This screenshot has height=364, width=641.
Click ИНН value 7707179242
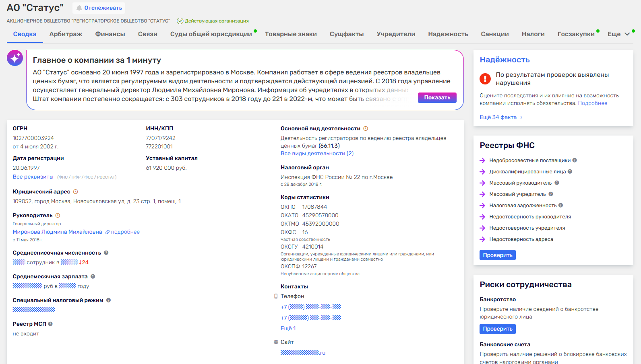coord(161,138)
